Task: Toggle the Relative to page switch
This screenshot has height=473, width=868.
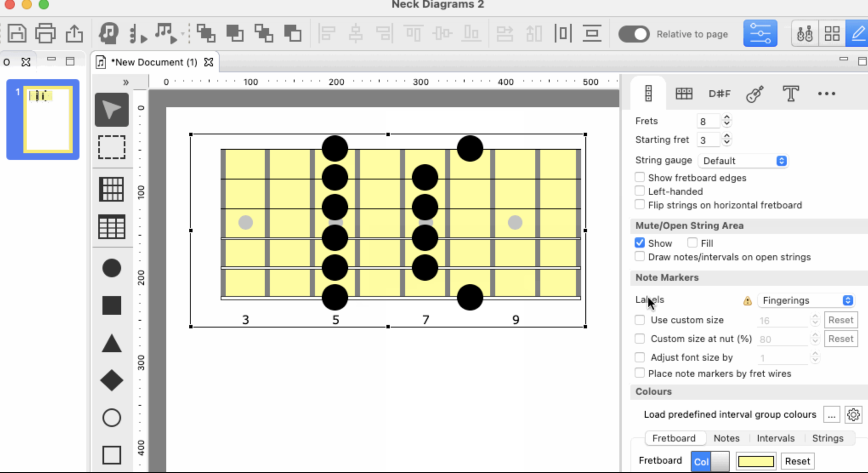Action: (x=634, y=34)
